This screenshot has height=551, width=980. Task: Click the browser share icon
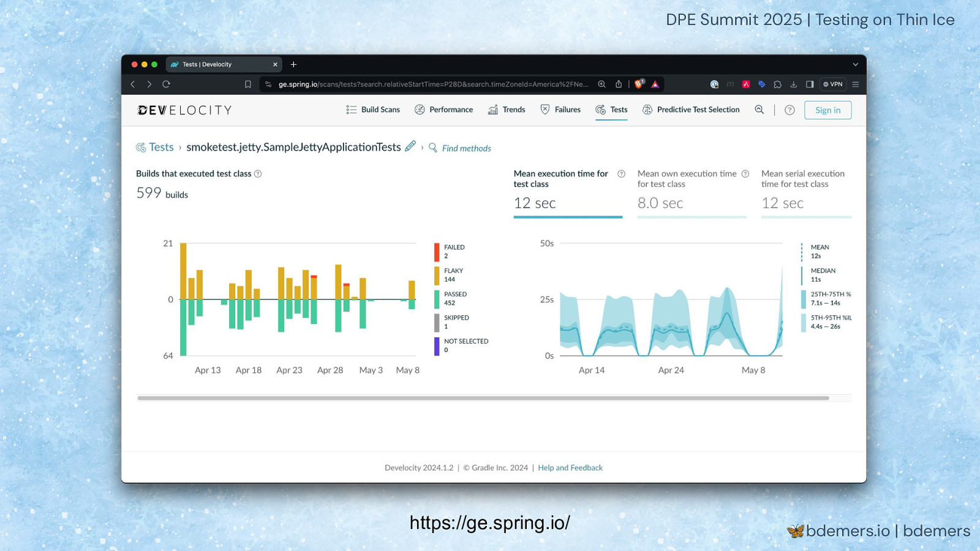click(619, 84)
